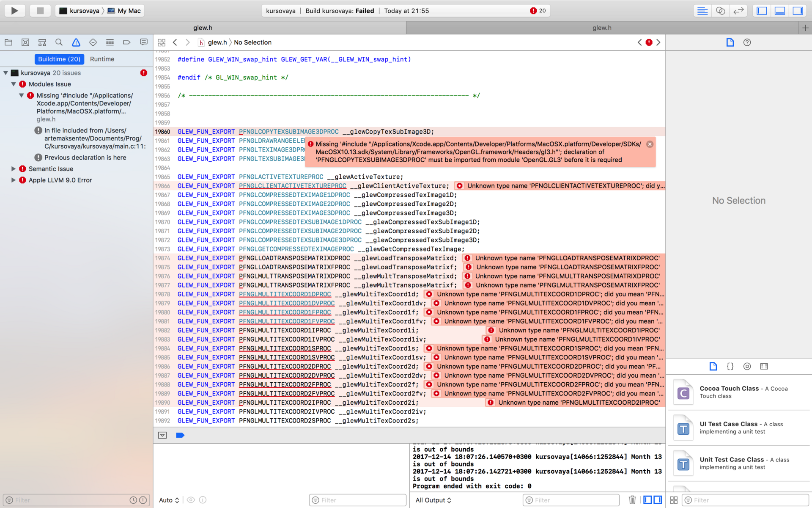This screenshot has width=812, height=508.
Task: Select the second glew.h editor tab
Action: point(602,28)
